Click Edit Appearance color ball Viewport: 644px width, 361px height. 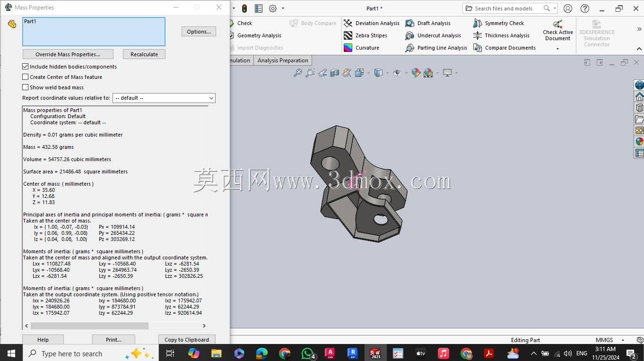coord(416,73)
